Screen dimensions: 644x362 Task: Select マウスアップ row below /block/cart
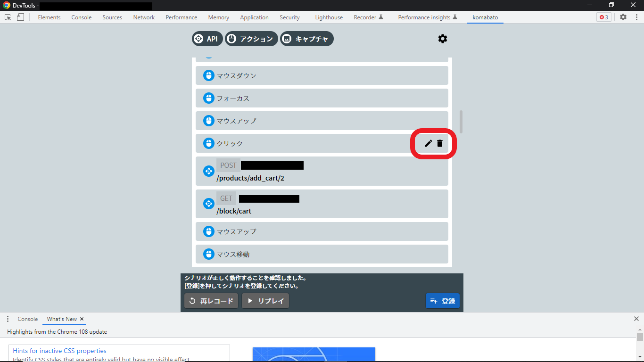[x=322, y=231]
